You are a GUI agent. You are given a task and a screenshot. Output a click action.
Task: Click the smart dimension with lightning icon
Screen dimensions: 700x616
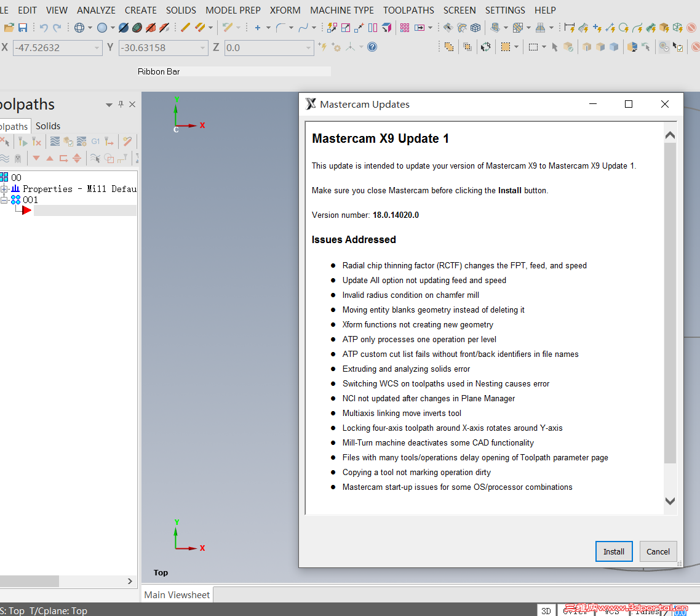[570, 28]
